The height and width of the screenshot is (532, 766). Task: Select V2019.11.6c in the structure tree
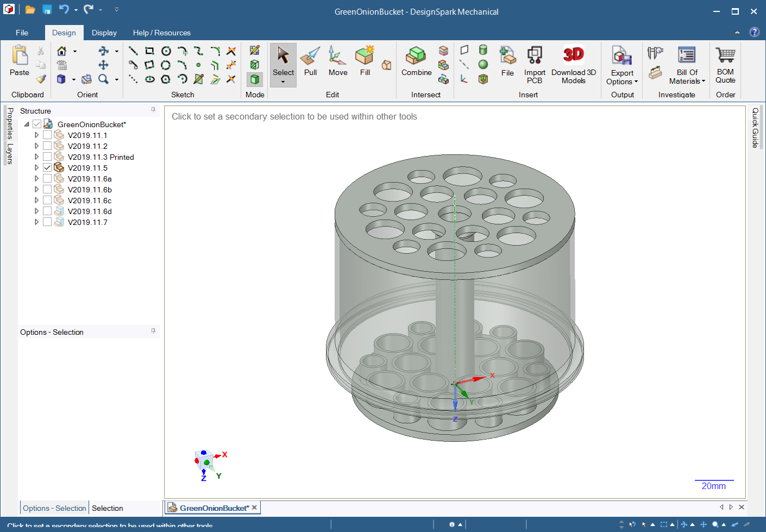coord(90,200)
